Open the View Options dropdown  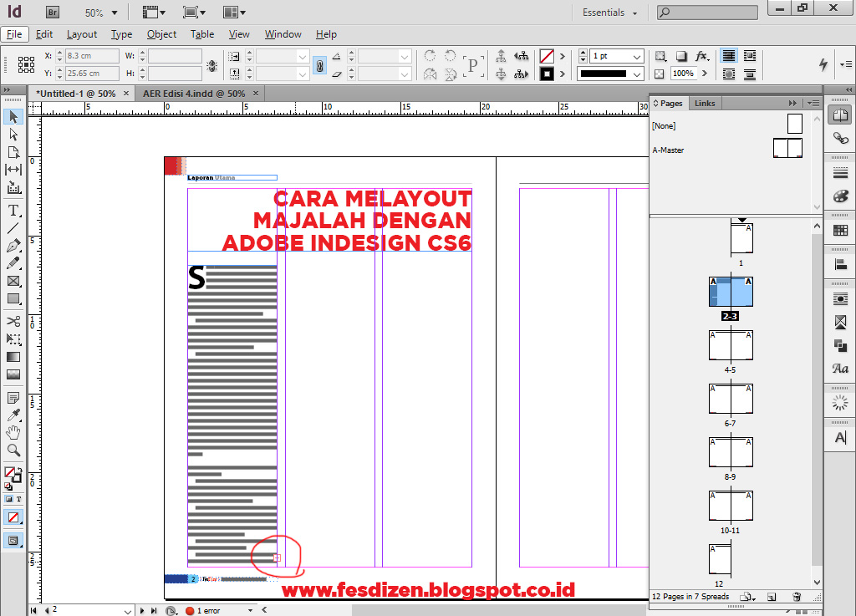pos(154,12)
